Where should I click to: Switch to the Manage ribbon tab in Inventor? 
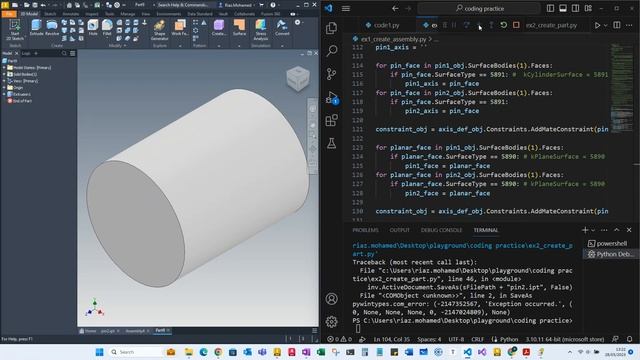coord(128,14)
